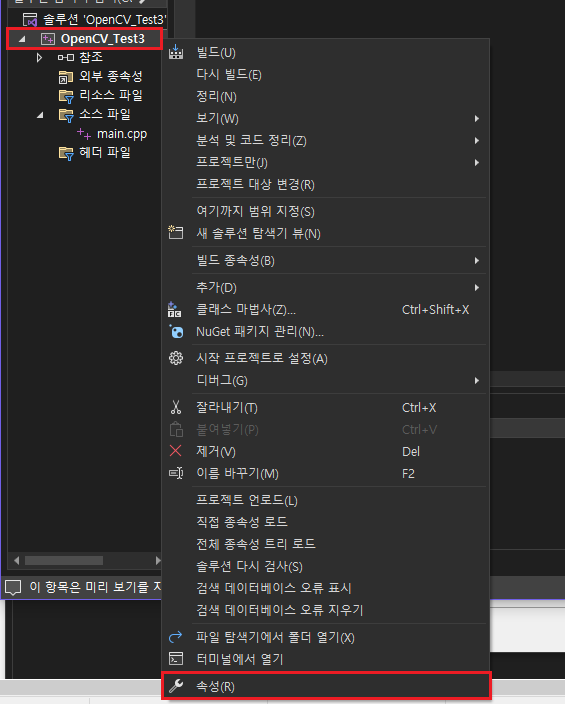Image resolution: width=565 pixels, height=704 pixels.
Task: Click the wrench properties icon
Action: (x=176, y=686)
